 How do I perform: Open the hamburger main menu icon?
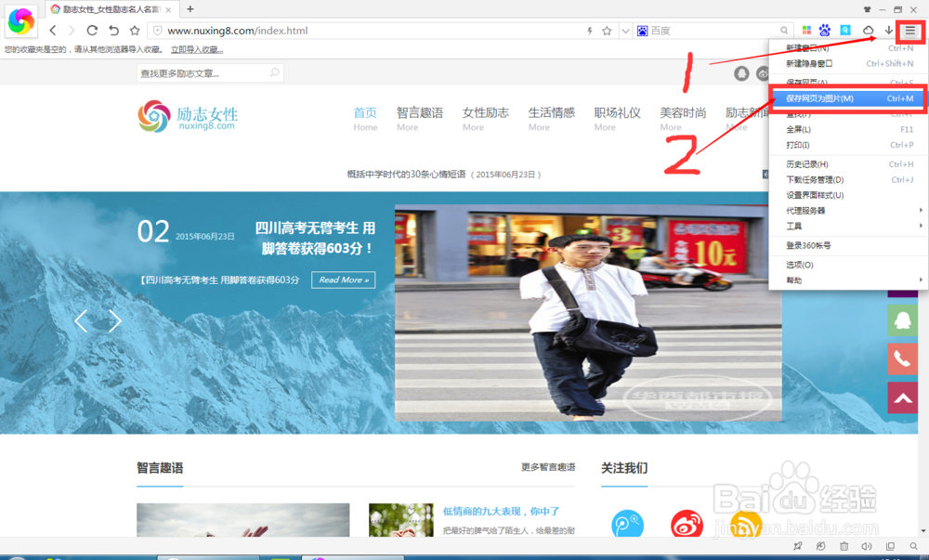pyautogui.click(x=910, y=30)
